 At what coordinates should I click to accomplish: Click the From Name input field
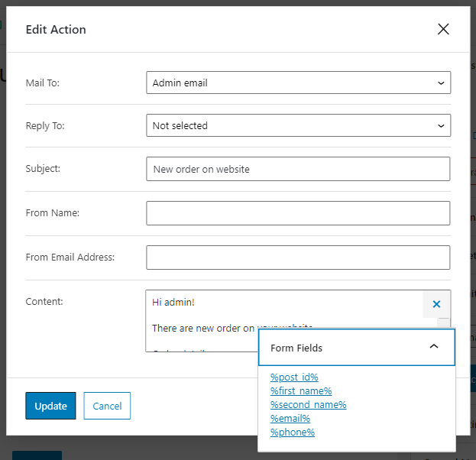[298, 213]
